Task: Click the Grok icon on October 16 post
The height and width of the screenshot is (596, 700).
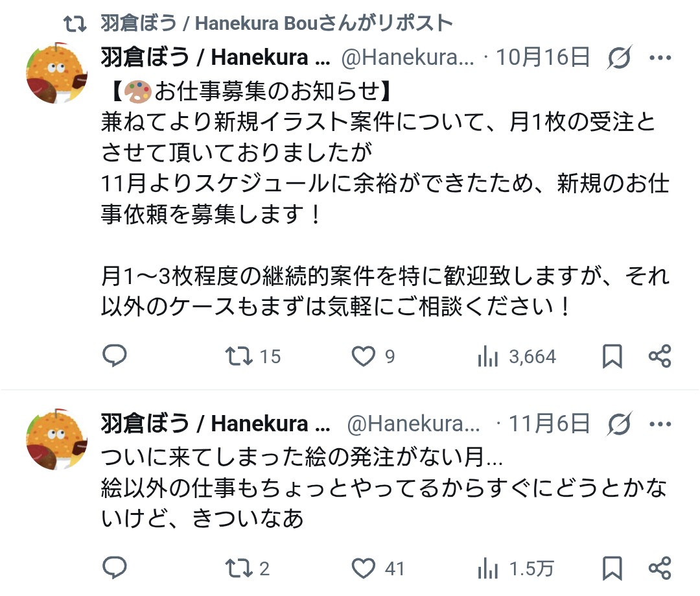Action: click(x=620, y=58)
